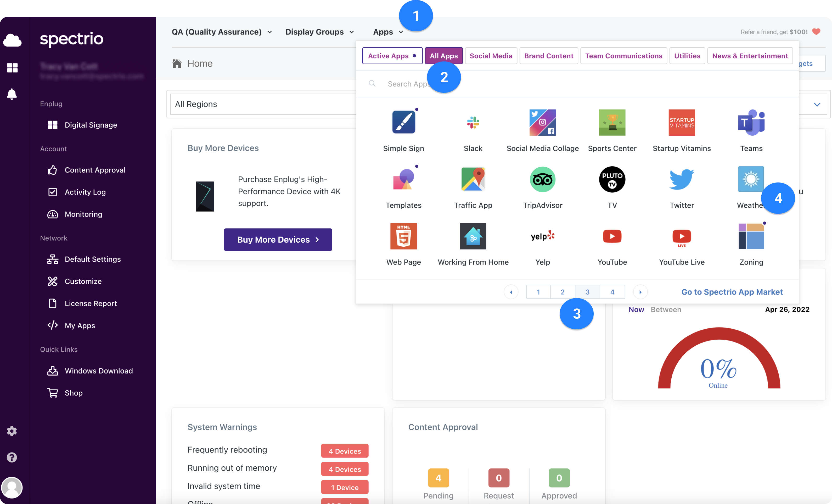This screenshot has width=832, height=504.
Task: Expand the QA (Quality Assurance) dropdown
Action: click(x=222, y=32)
